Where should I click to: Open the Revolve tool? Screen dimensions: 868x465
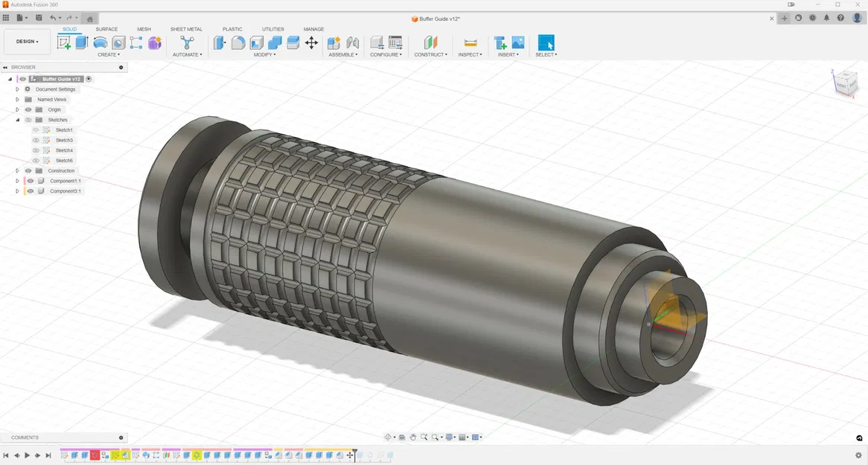(x=100, y=42)
